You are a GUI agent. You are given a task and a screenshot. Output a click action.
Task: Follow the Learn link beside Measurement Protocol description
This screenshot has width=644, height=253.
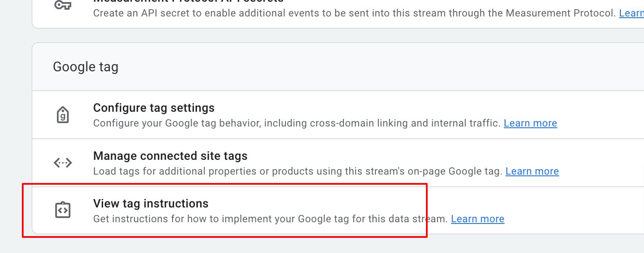(631, 13)
